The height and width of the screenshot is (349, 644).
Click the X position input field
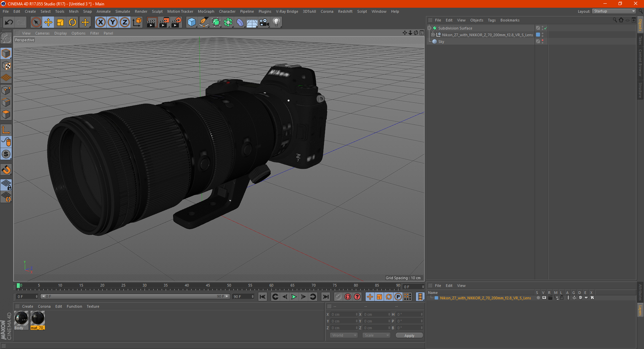(344, 314)
